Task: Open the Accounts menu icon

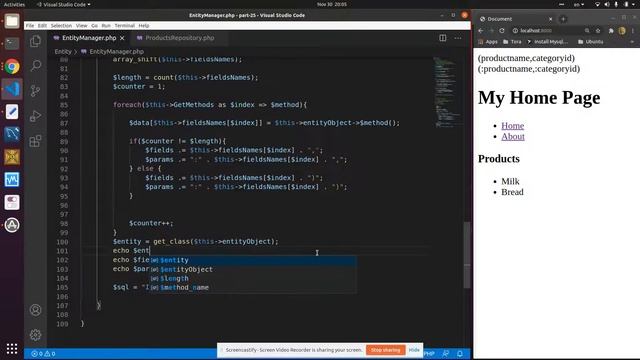Action: 36,310
